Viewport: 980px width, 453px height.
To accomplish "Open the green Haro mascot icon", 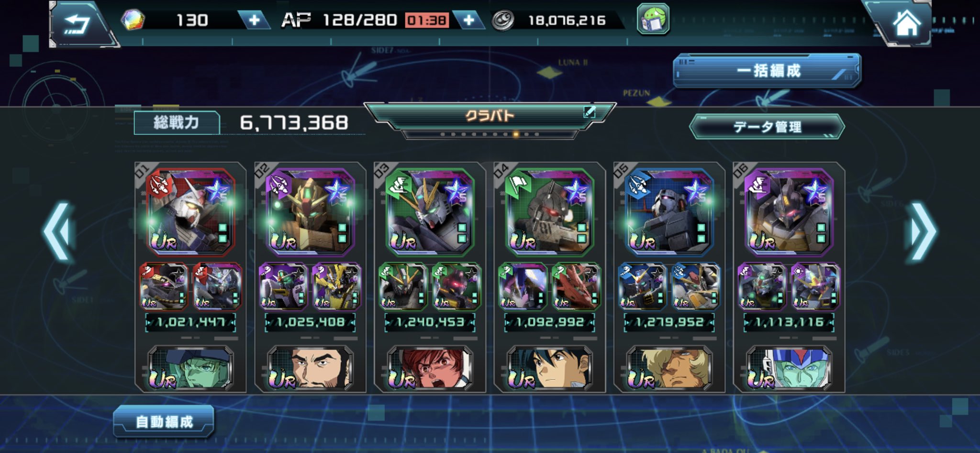I will (653, 19).
